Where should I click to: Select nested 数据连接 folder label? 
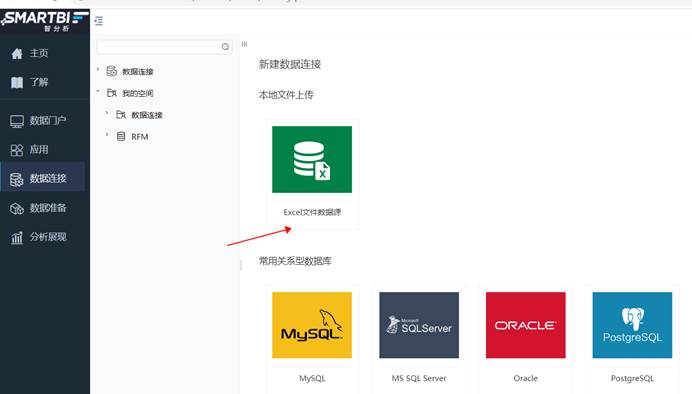coord(147,115)
